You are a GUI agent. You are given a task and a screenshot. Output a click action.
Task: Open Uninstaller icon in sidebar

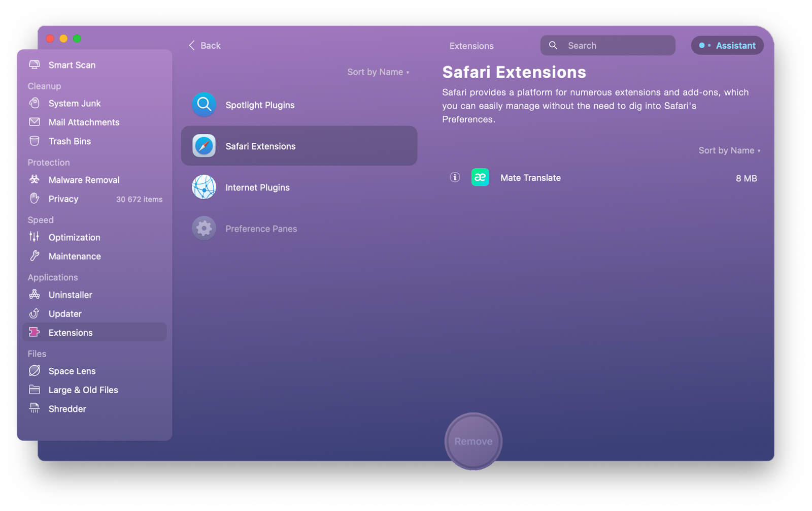pos(35,295)
